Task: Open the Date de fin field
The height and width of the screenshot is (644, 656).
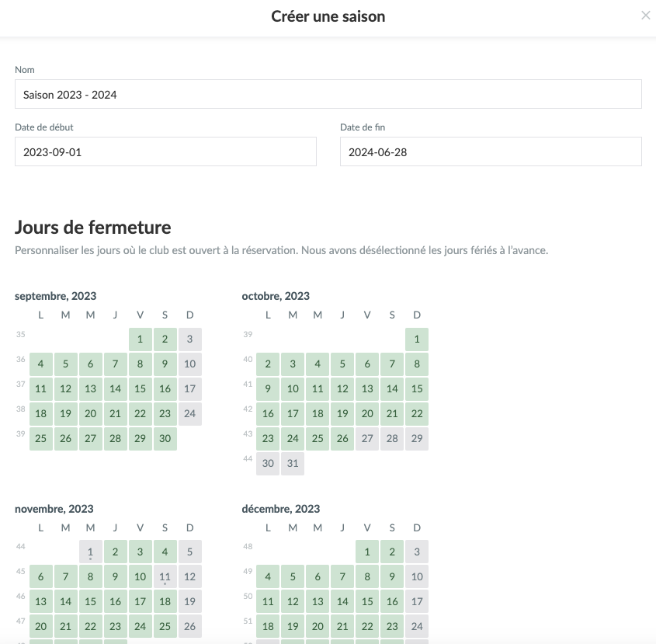Action: tap(491, 151)
